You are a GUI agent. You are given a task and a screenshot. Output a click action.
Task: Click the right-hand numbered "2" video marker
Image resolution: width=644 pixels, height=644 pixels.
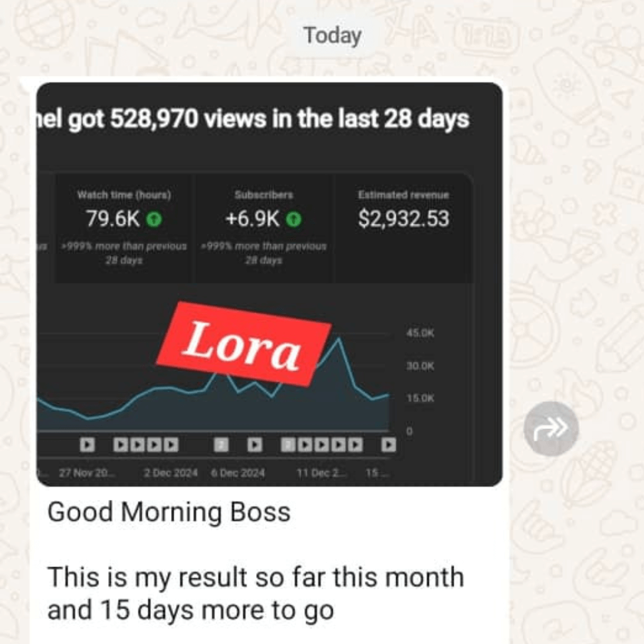point(288,445)
